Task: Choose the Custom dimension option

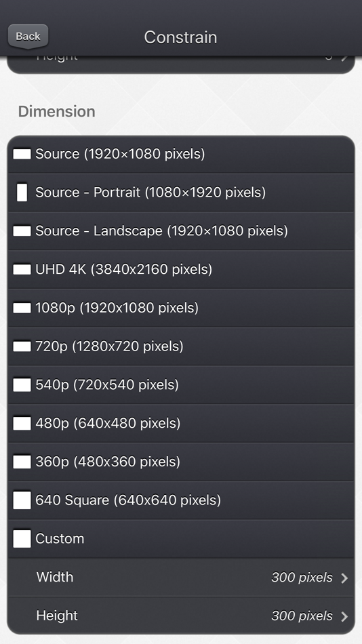Action: [x=181, y=538]
